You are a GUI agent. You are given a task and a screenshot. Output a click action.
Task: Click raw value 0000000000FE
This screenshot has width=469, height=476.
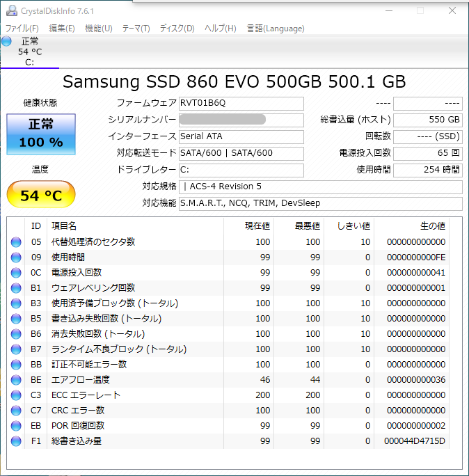point(416,257)
